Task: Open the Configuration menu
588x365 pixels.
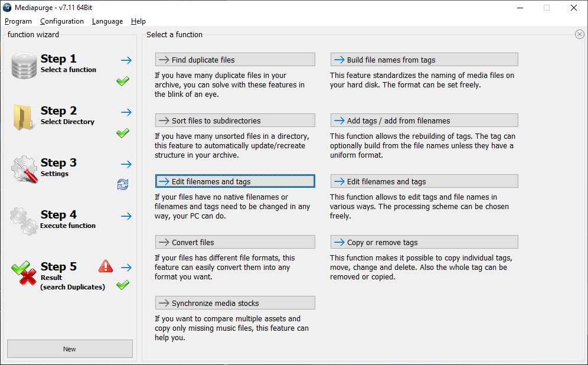Action: (x=62, y=21)
